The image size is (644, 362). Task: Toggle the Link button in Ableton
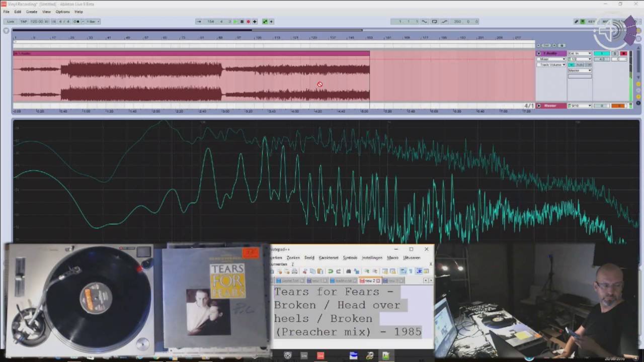tap(11, 22)
